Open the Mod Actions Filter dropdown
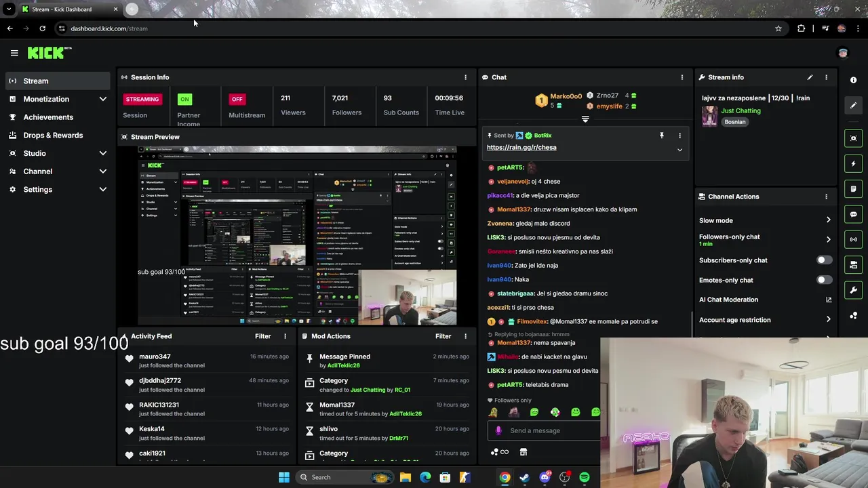Viewport: 868px width, 488px height. coord(443,336)
